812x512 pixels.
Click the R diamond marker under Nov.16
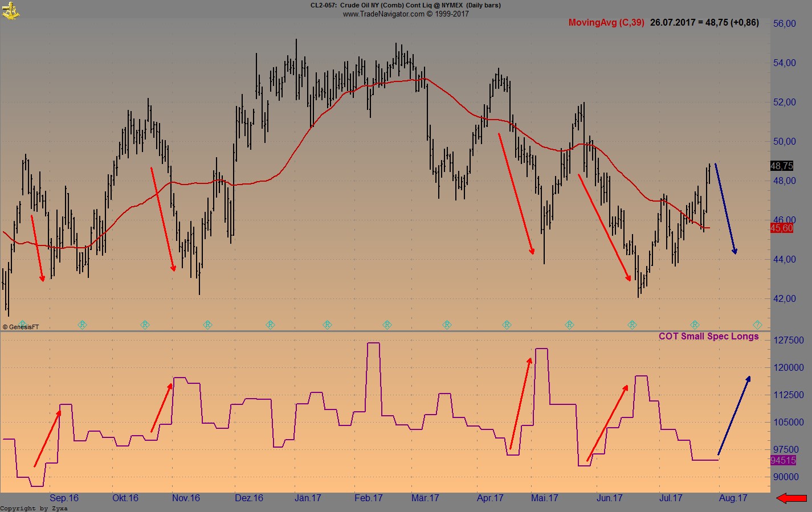coord(208,325)
